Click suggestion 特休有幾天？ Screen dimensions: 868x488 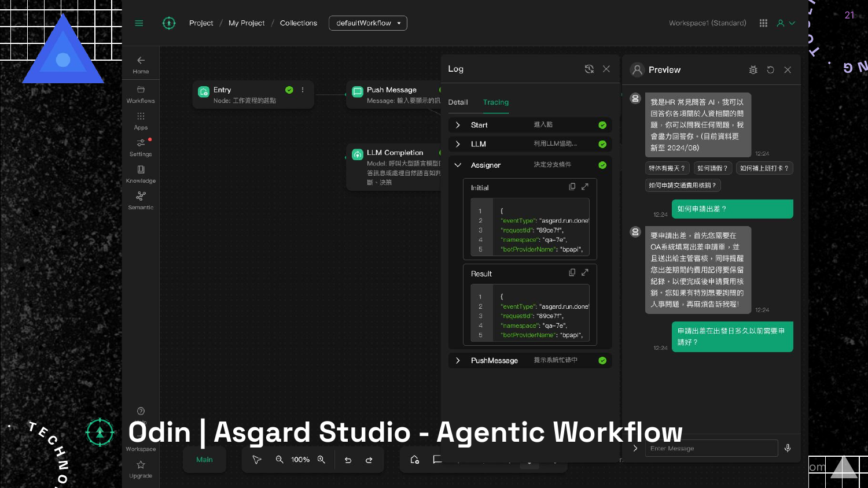[x=667, y=168]
